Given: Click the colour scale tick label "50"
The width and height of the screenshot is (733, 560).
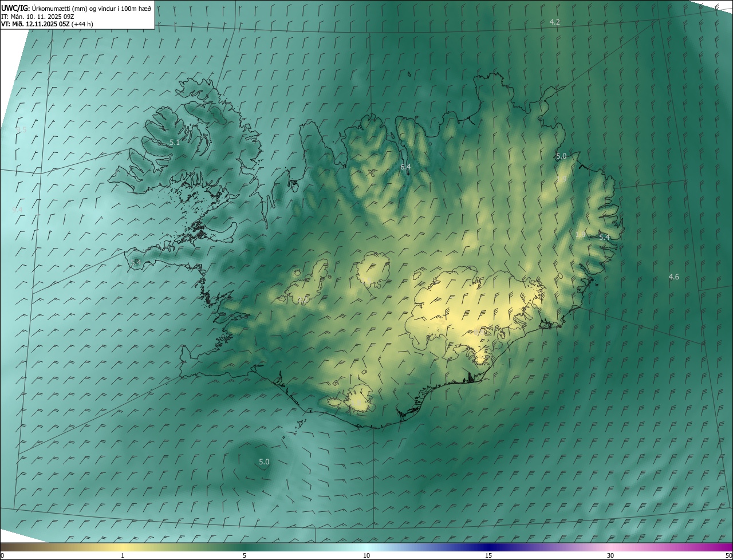Looking at the screenshot, I should (x=728, y=555).
